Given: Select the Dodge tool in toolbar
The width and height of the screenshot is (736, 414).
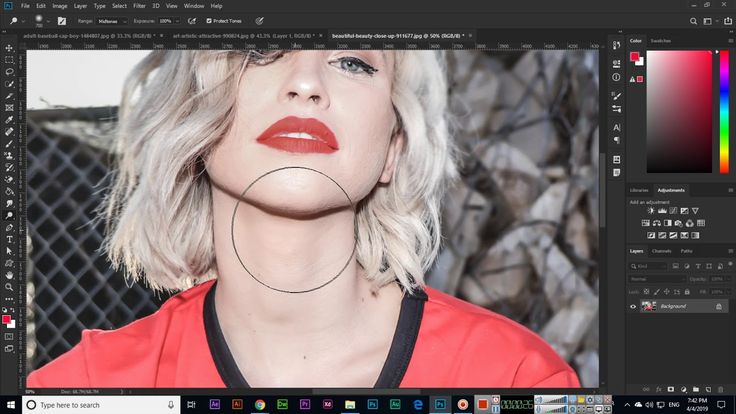Looking at the screenshot, I should click(9, 215).
